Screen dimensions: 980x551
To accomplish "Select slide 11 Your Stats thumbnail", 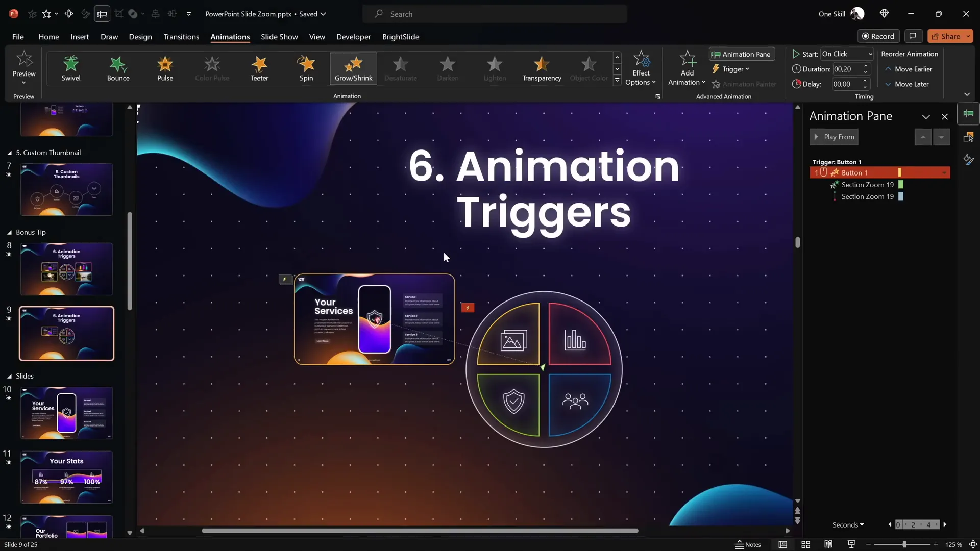I will click(66, 477).
